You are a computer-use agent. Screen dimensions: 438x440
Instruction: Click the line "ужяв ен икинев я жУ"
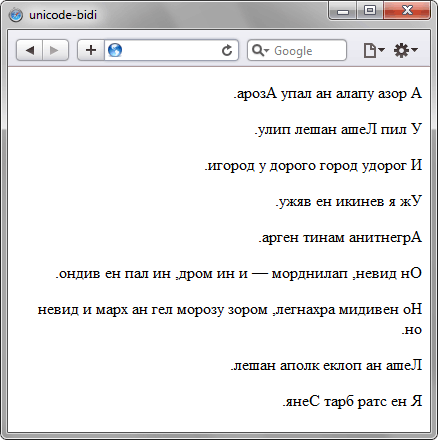click(x=349, y=201)
